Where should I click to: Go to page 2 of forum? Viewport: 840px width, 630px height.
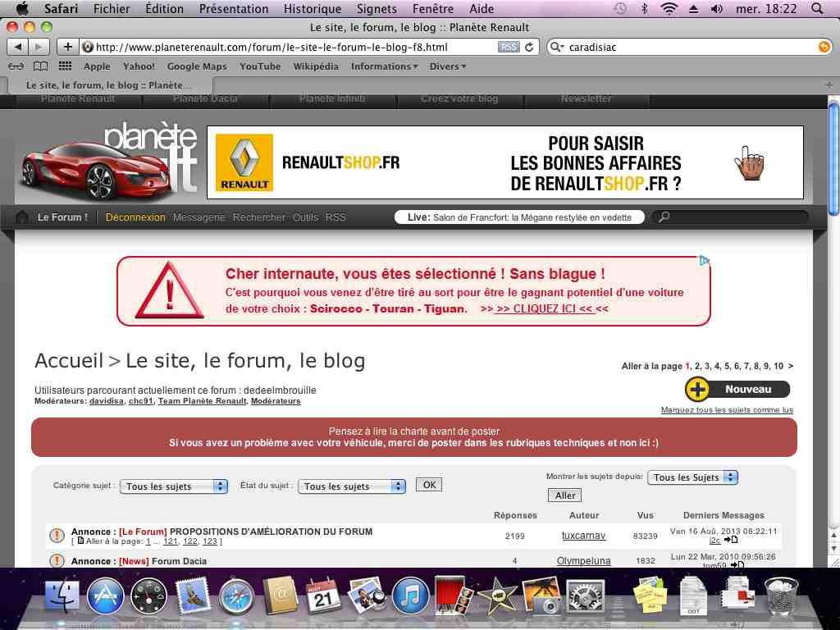[697, 366]
